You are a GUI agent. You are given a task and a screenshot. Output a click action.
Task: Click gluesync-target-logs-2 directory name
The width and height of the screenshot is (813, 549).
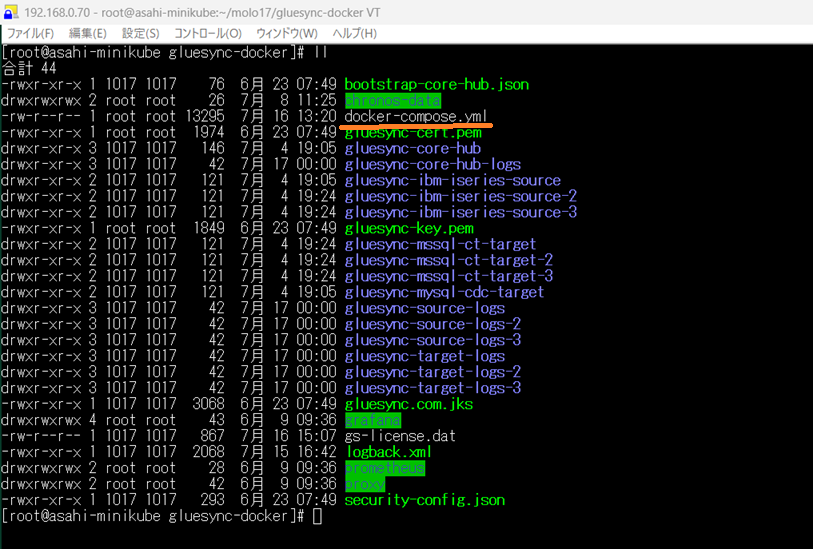coord(432,372)
